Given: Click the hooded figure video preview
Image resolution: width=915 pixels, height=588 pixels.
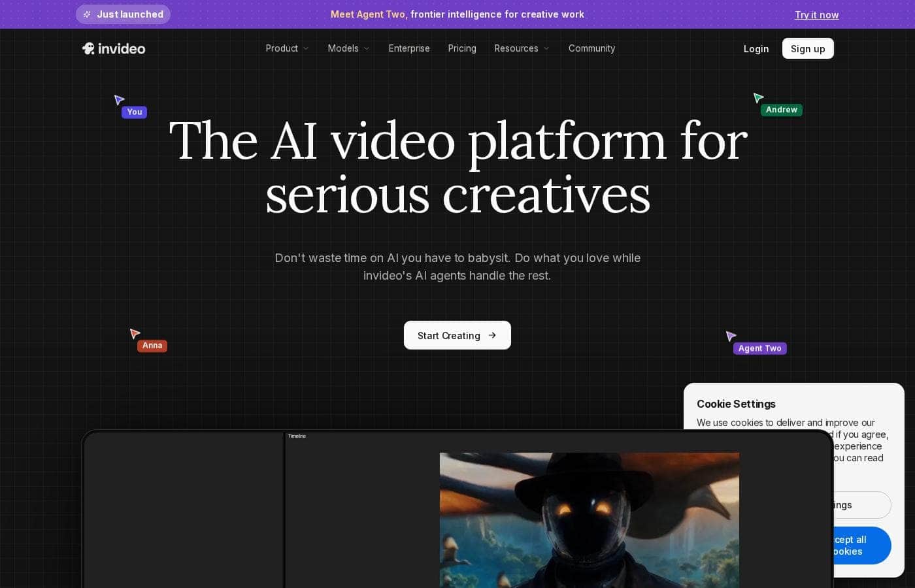Looking at the screenshot, I should click(590, 520).
